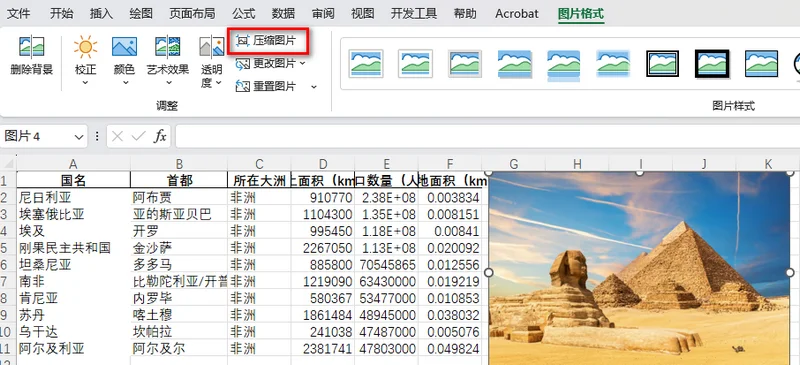
Task: Select cell containing 开罗
Action: [179, 231]
